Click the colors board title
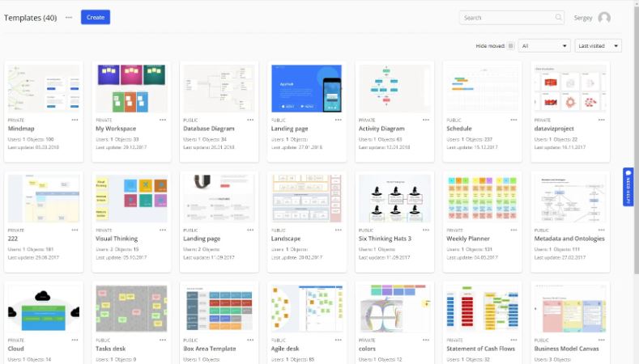 tap(367, 349)
